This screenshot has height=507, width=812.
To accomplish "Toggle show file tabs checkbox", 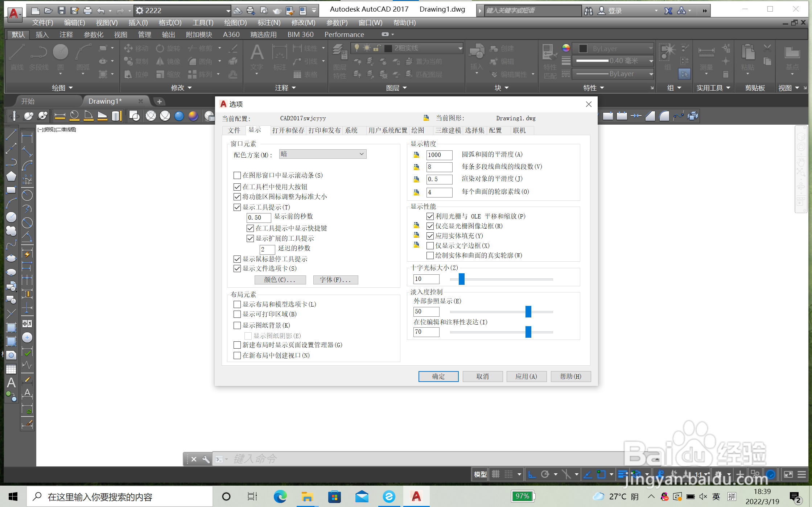I will (237, 269).
